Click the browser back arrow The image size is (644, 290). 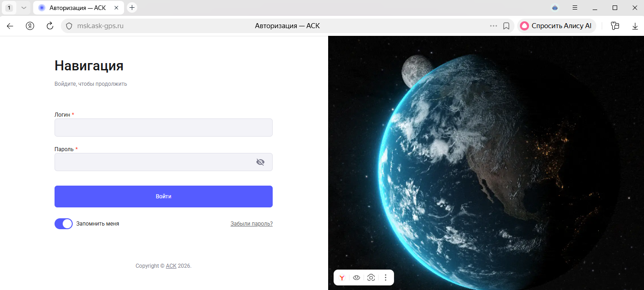[x=10, y=26]
